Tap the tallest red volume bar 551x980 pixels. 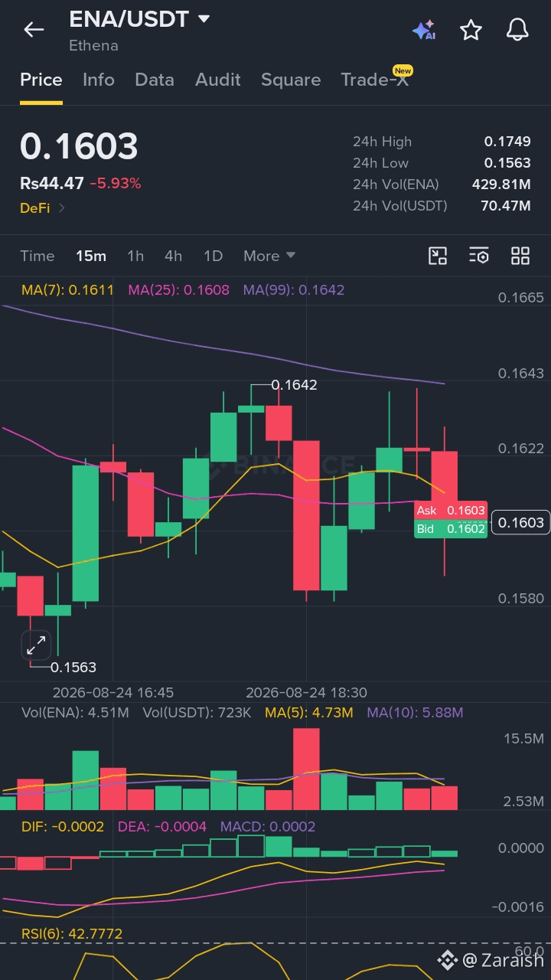click(x=306, y=769)
